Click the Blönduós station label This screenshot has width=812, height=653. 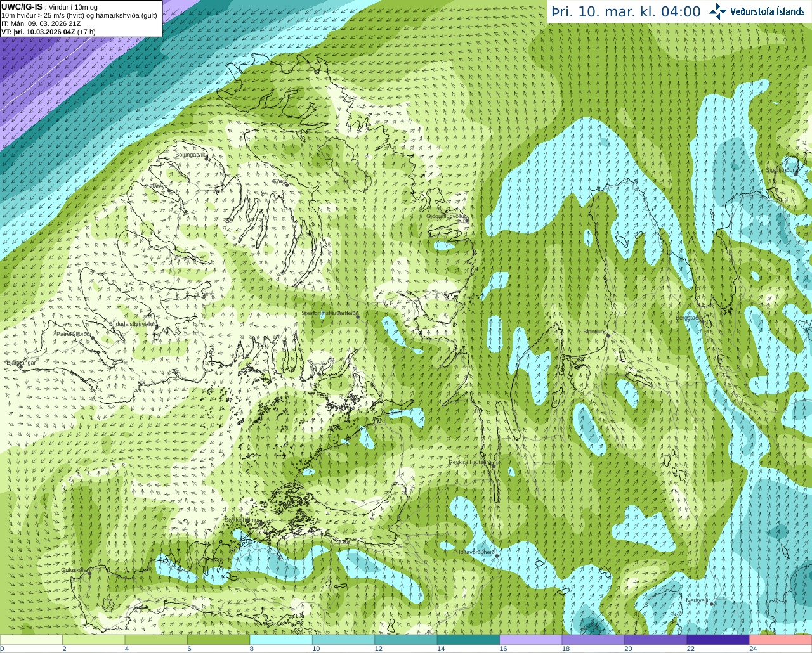coord(595,332)
